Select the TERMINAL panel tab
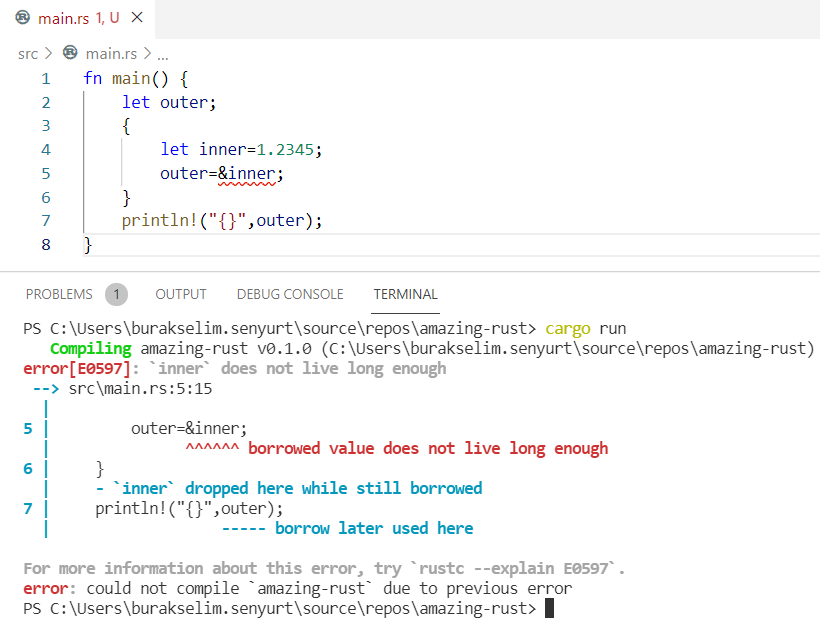This screenshot has width=820, height=631. click(405, 294)
